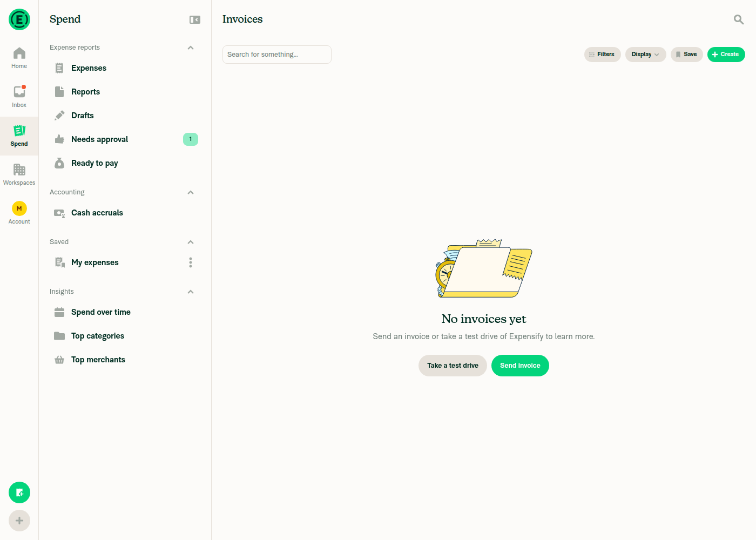Select the Spend navigation icon

tap(19, 136)
